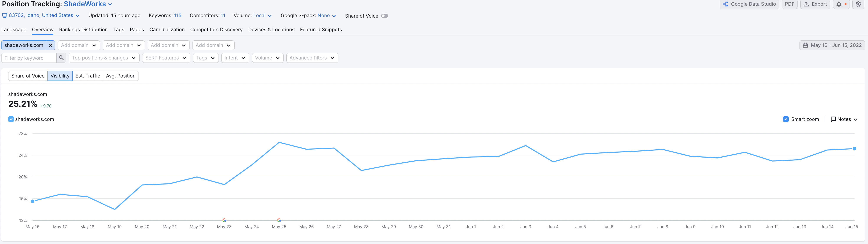This screenshot has width=868, height=244.
Task: Click the calendar icon in date range
Action: click(805, 45)
